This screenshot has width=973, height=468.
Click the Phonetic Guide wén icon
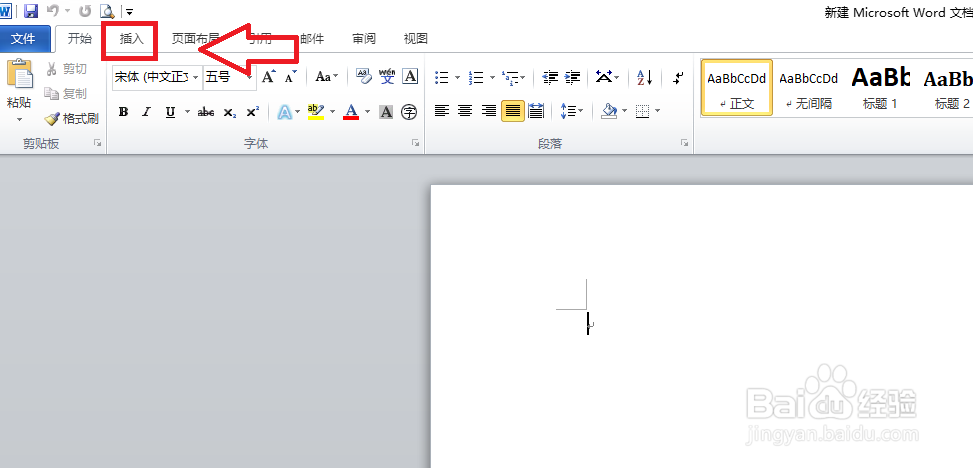[x=387, y=76]
